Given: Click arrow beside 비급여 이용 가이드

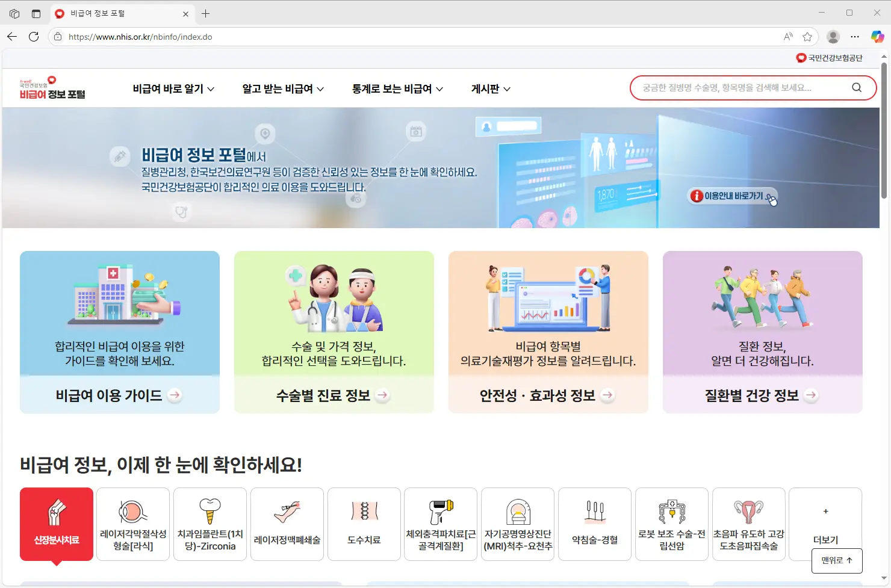Looking at the screenshot, I should coord(175,395).
